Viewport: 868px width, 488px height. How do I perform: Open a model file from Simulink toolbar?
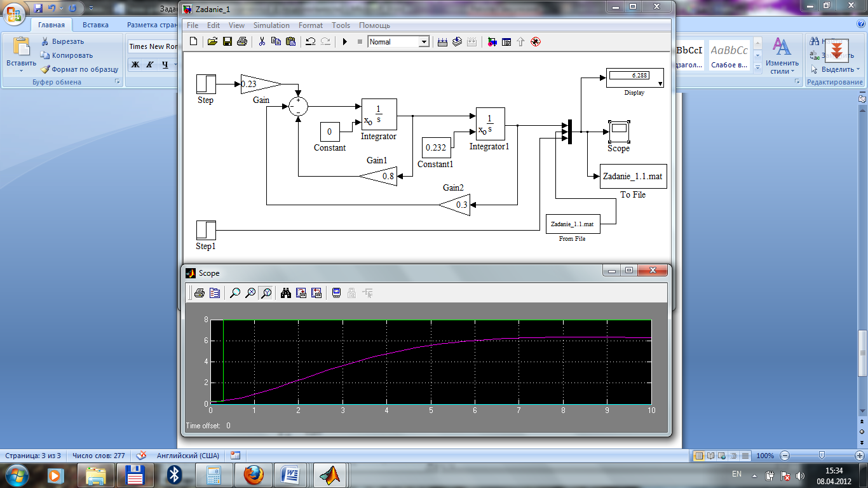coord(212,42)
